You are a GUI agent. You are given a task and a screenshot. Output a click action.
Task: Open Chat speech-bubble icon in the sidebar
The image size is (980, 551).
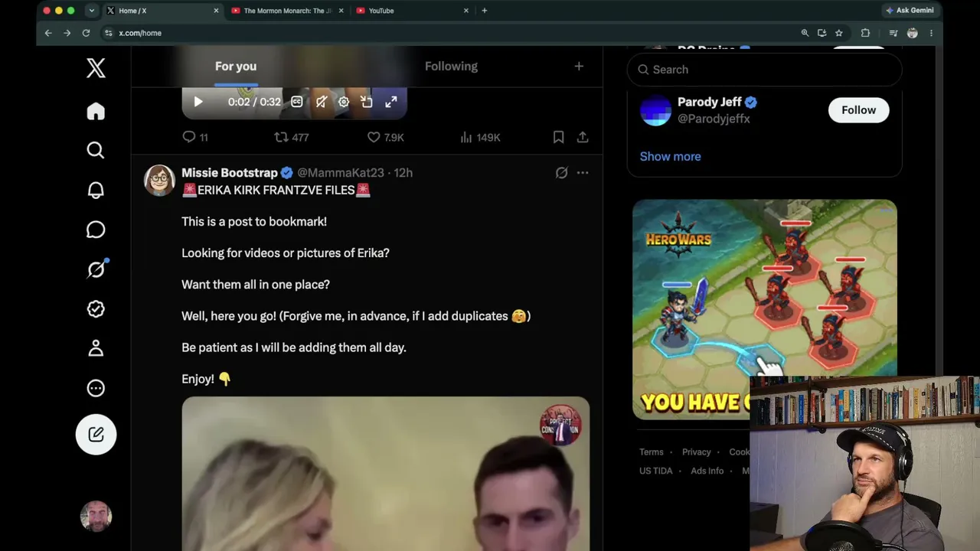tap(96, 230)
